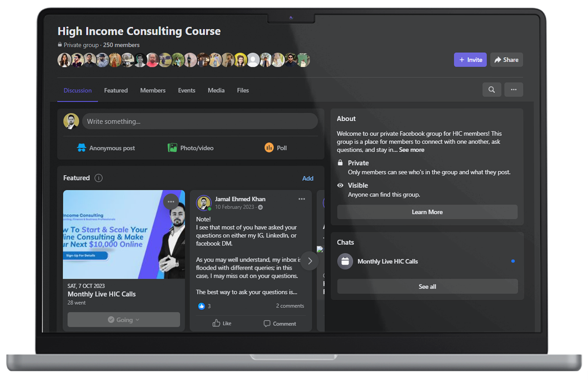Go to the Events tab

pyautogui.click(x=187, y=90)
